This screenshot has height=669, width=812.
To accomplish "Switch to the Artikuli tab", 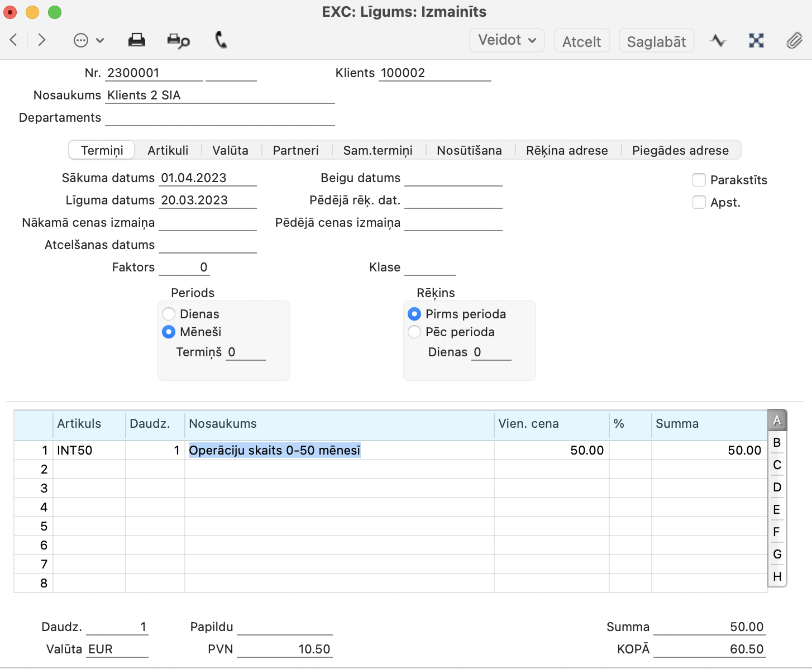I will click(168, 150).
